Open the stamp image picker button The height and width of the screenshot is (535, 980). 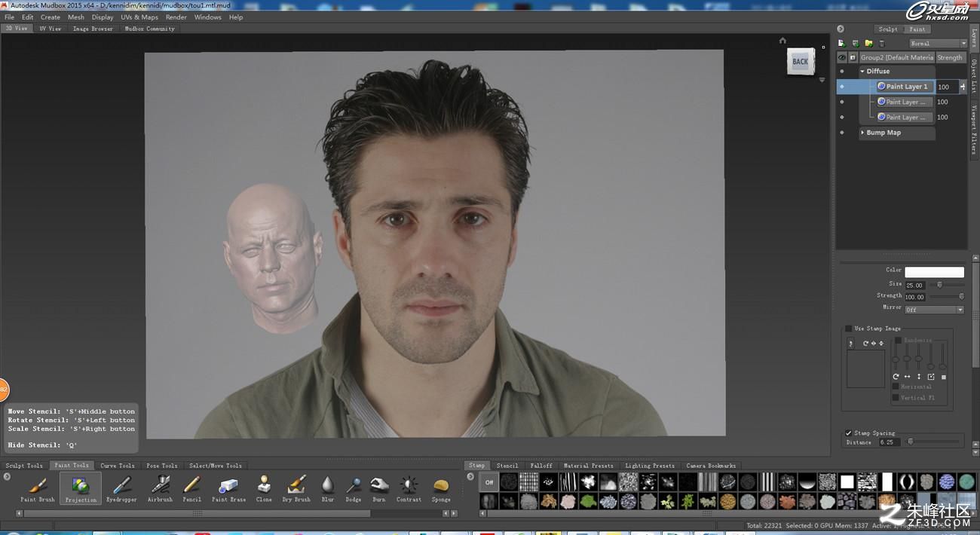pos(851,344)
